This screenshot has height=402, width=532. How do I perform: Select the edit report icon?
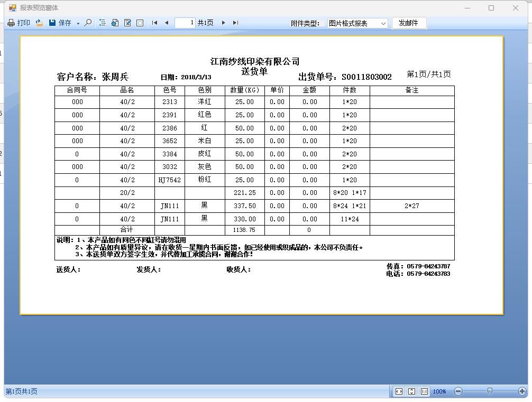(128, 23)
